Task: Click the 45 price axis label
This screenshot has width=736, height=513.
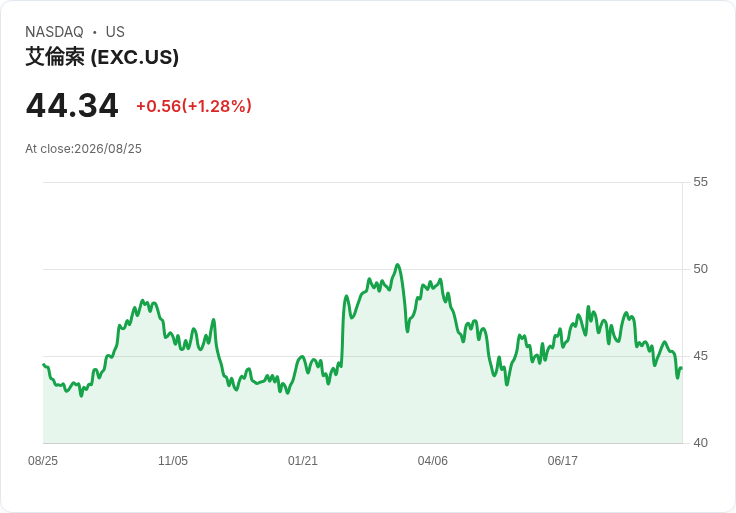Action: [700, 356]
